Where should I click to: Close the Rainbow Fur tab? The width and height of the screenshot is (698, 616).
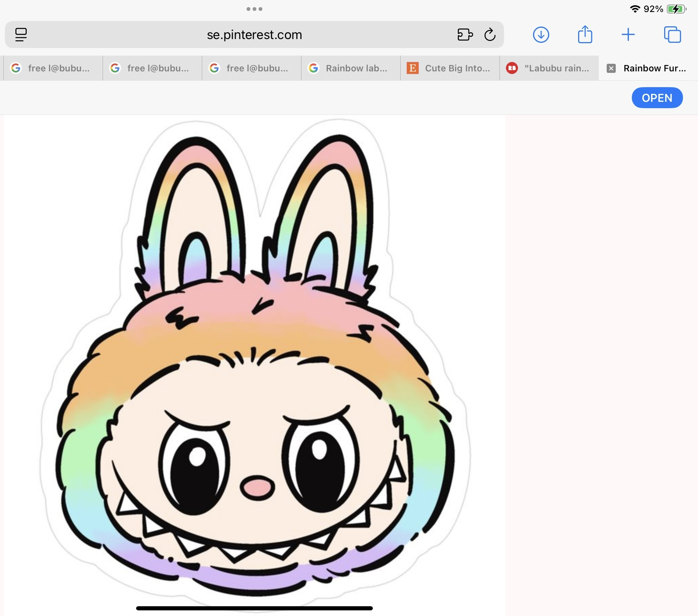click(611, 68)
